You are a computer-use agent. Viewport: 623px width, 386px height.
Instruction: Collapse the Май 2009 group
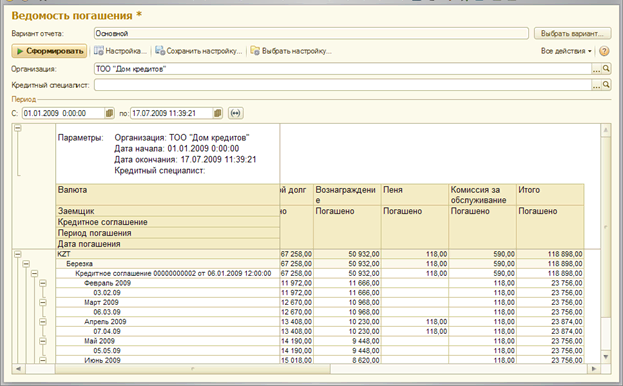(x=43, y=341)
